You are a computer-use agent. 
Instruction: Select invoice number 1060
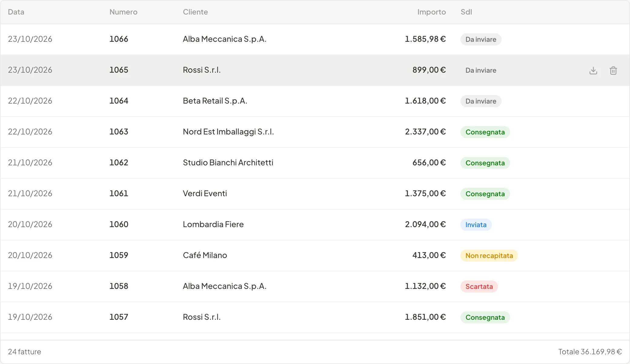coord(119,224)
